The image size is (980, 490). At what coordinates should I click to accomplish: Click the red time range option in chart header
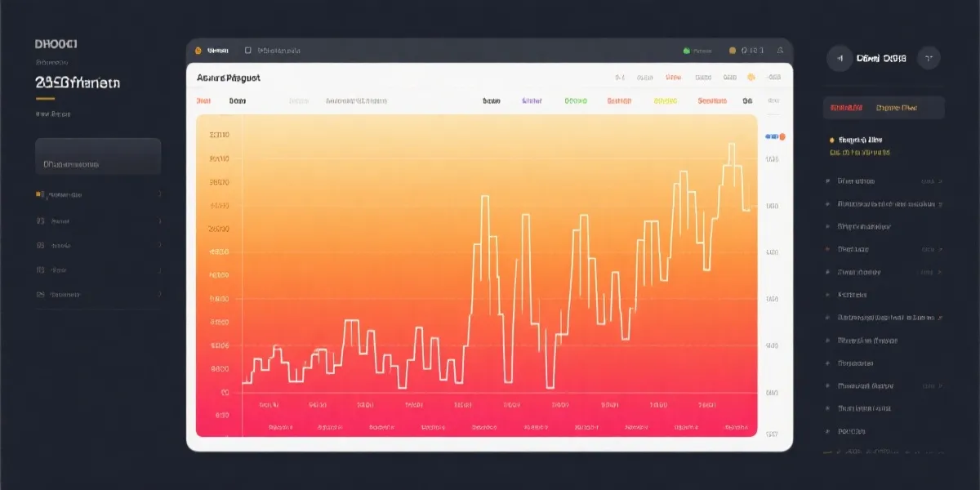click(x=673, y=78)
